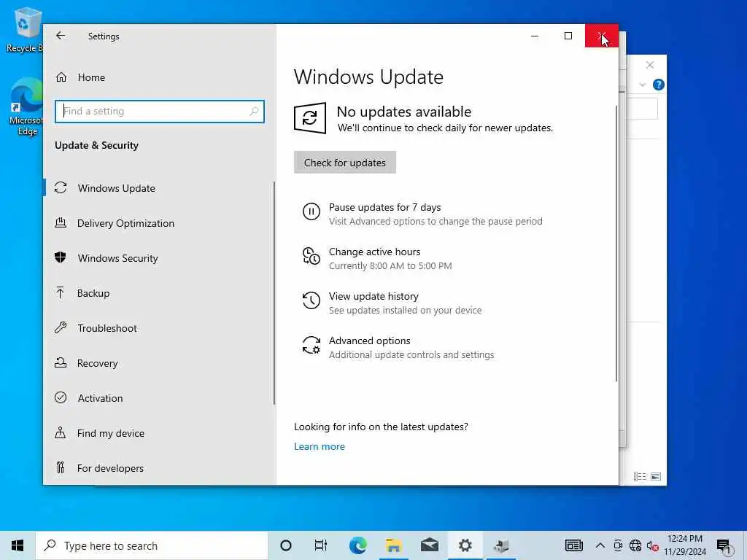Follow the Learn more link
This screenshot has width=747, height=560.
320,447
